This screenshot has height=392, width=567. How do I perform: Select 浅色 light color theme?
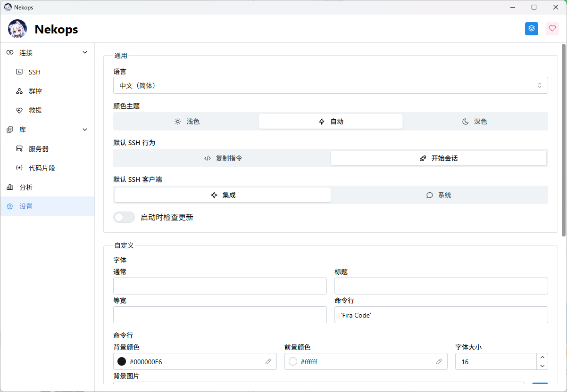tap(187, 122)
